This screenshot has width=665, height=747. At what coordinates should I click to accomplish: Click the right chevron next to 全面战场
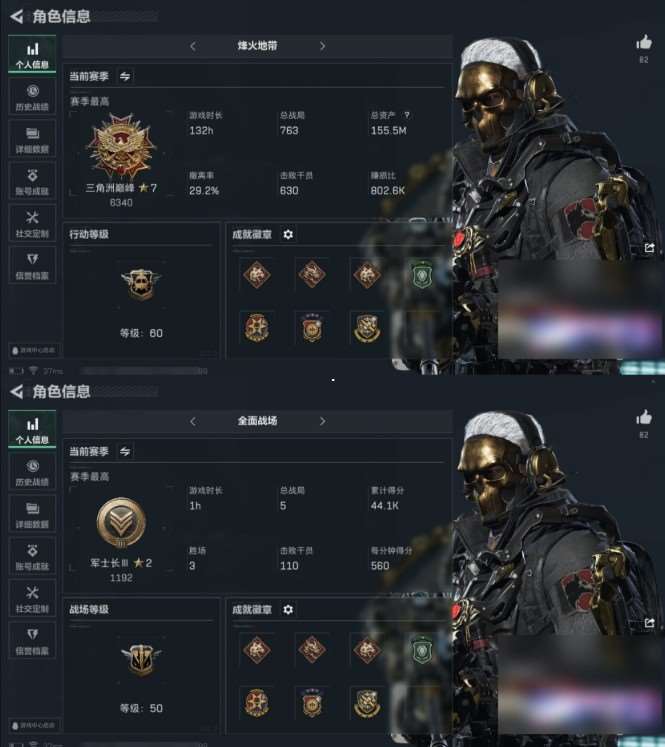322,421
